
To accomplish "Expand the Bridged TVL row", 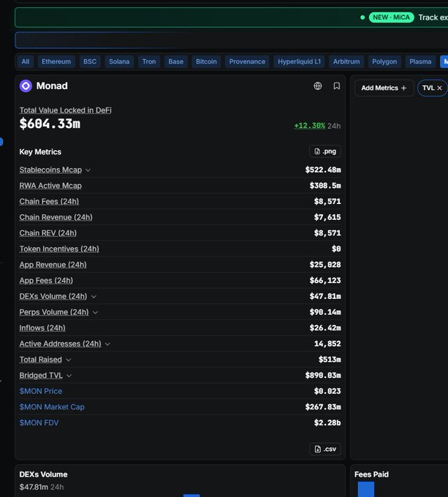I will tap(69, 376).
